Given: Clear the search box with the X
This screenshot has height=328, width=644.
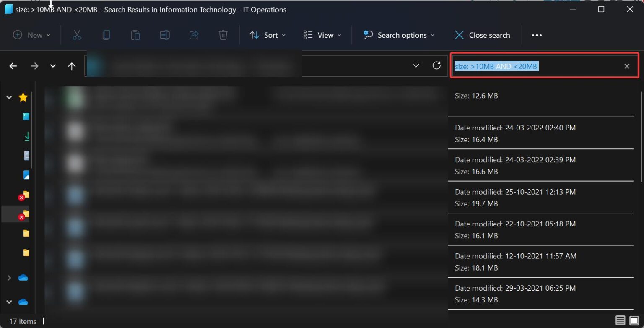Looking at the screenshot, I should tap(626, 66).
